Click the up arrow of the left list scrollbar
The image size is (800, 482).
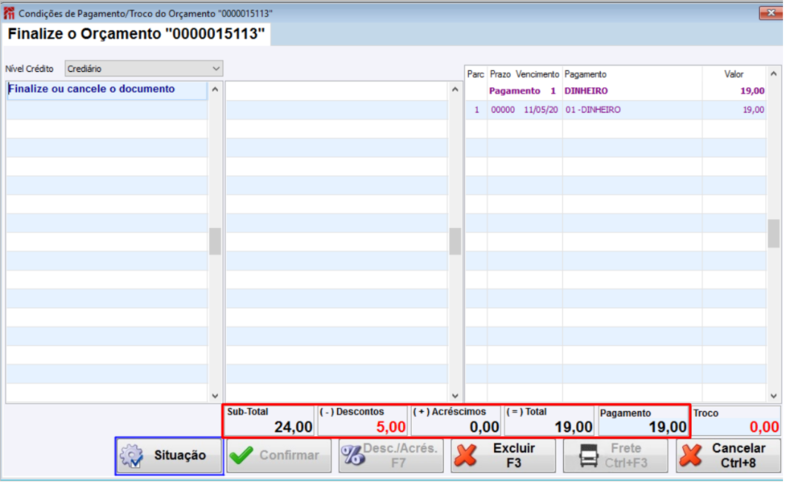(215, 89)
